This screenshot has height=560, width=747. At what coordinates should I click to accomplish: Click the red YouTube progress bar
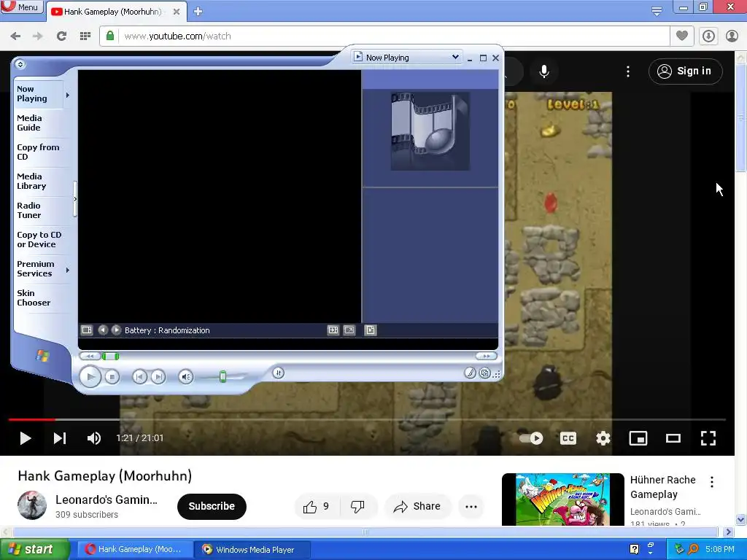coord(32,419)
